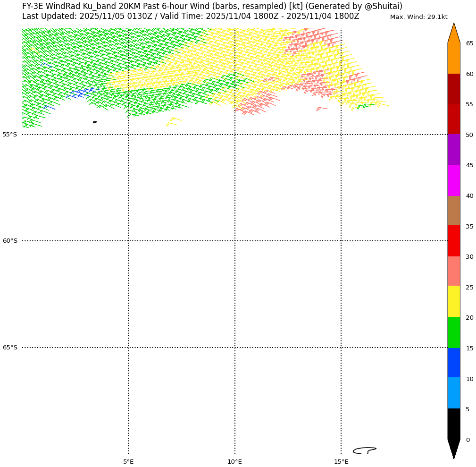Image resolution: width=476 pixels, height=467 pixels.
Task: Click the 60°S latitude label
Action: pyautogui.click(x=9, y=241)
